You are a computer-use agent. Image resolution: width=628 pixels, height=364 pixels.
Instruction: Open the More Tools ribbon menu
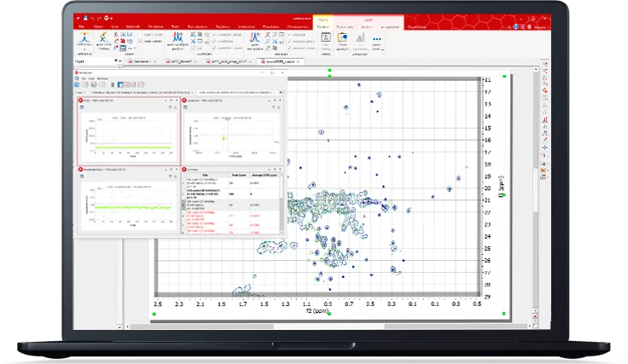[x=377, y=42]
